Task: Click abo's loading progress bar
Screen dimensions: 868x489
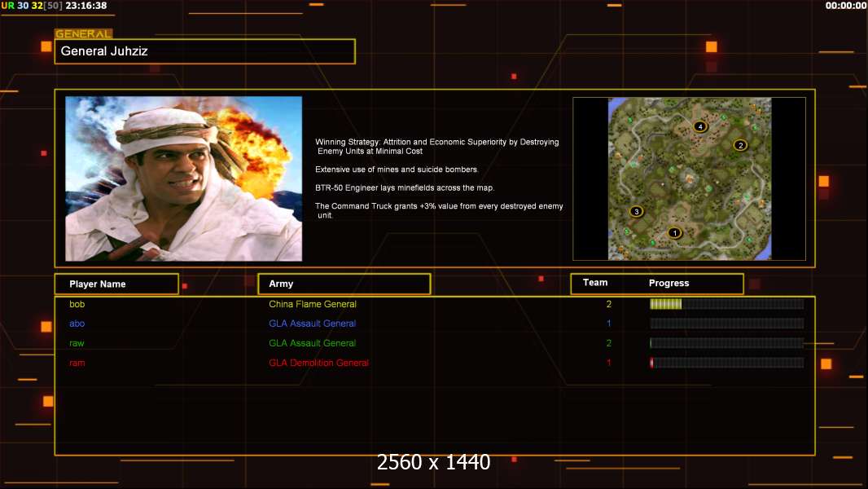Action: pos(727,324)
